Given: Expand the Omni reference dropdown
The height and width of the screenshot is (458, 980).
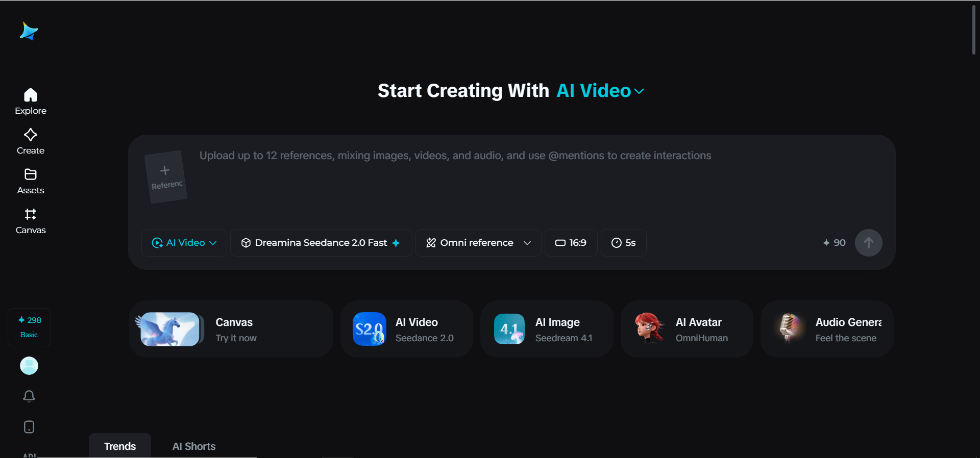Looking at the screenshot, I should [478, 243].
